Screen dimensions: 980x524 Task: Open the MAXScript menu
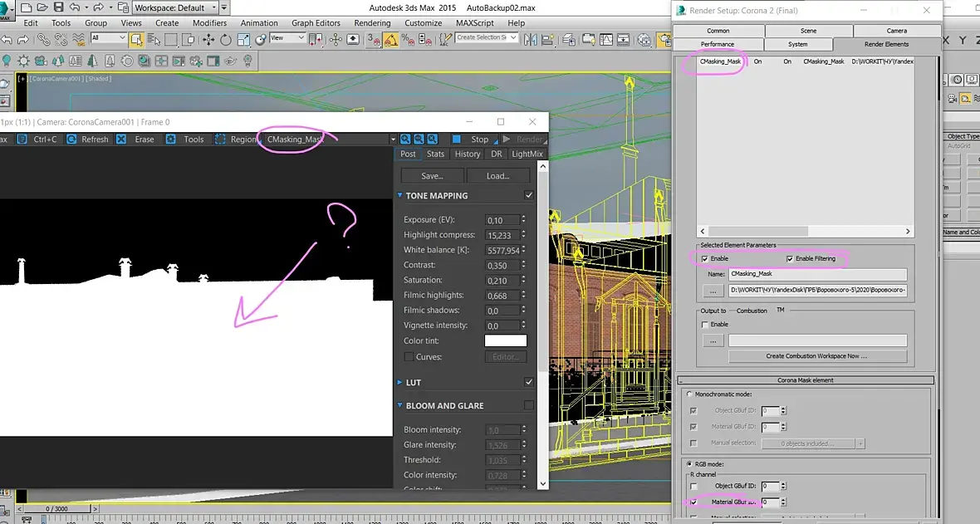click(x=474, y=22)
